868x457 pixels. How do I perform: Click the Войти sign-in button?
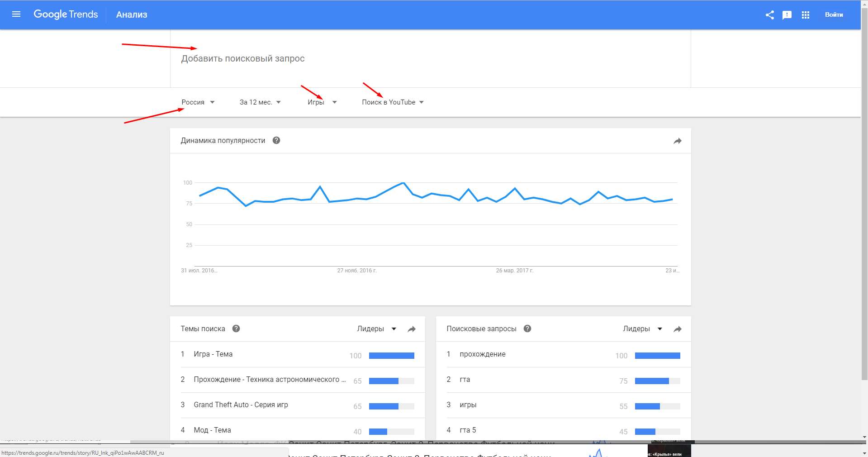[x=834, y=14]
